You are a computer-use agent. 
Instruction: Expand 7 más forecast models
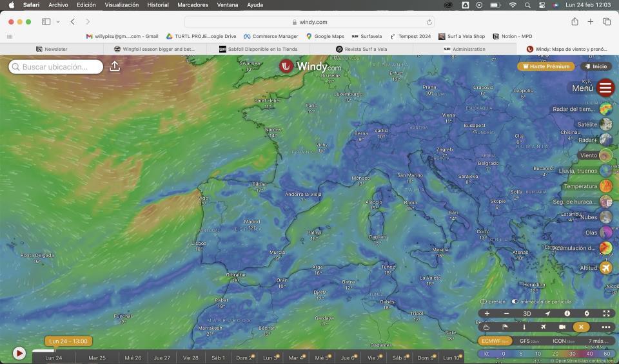[598, 341]
